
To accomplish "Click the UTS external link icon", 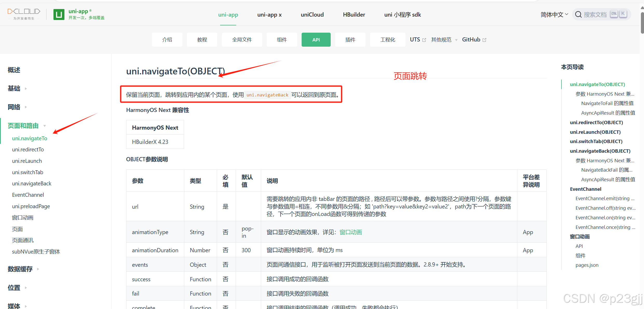I will click(x=424, y=40).
